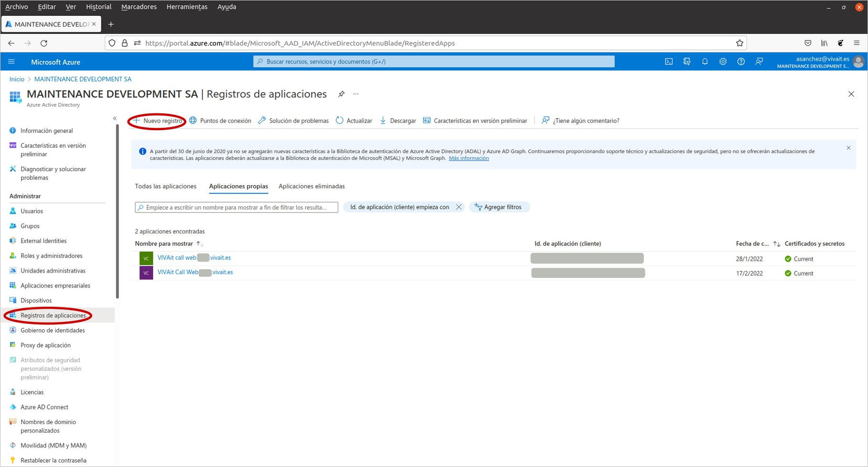Open External Identities
The height and width of the screenshot is (467, 868).
pyautogui.click(x=43, y=241)
